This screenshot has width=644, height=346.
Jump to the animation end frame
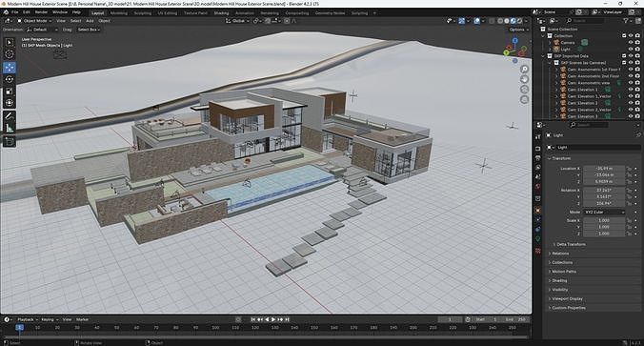pyautogui.click(x=287, y=319)
